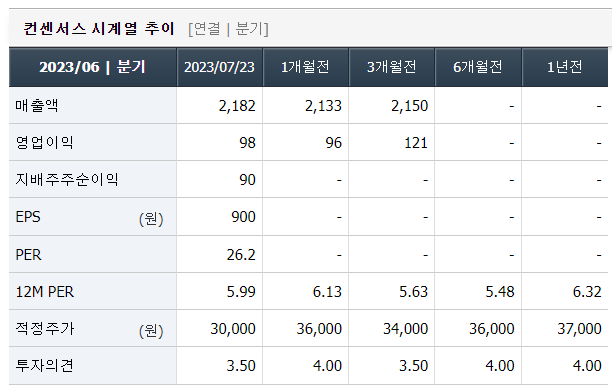Click the (원) unit in EPS row
The width and height of the screenshot is (612, 388).
coord(151,219)
